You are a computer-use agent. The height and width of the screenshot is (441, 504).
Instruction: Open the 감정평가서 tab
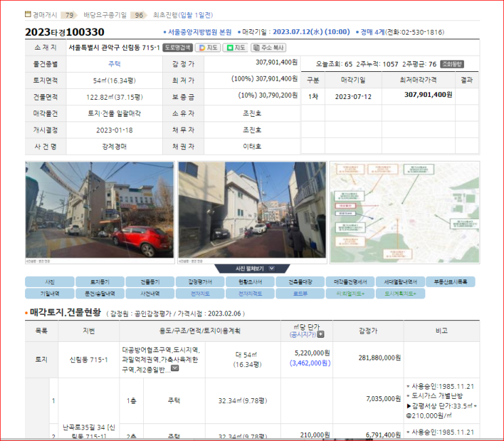[200, 282]
